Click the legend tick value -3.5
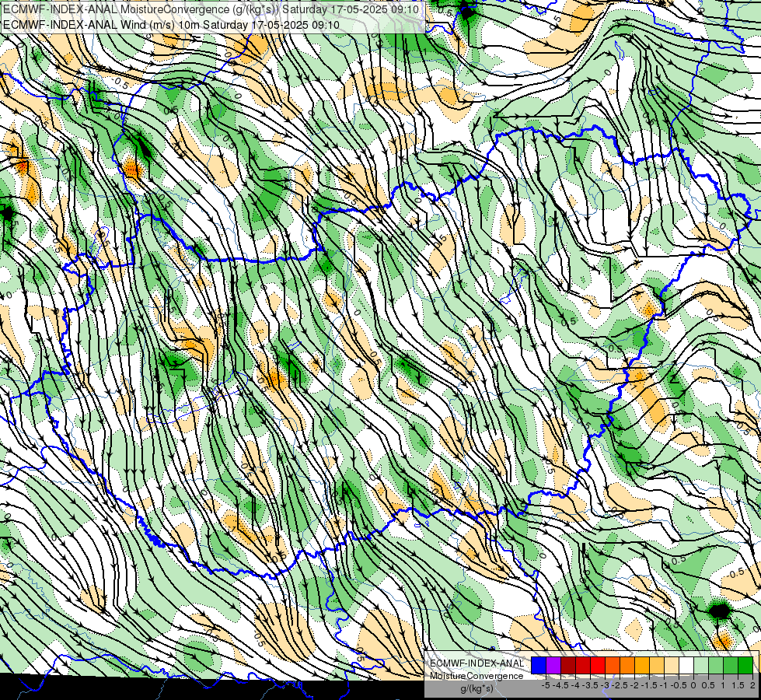 590,685
